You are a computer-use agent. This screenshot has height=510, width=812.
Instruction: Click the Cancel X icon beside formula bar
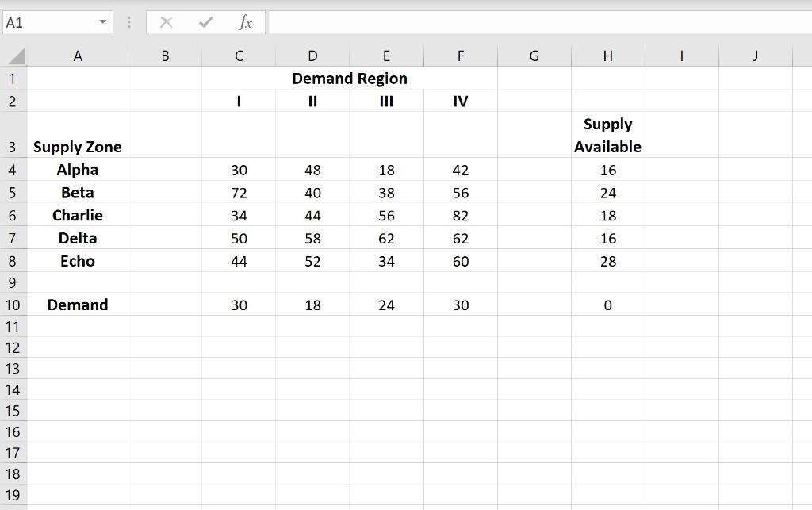point(166,22)
